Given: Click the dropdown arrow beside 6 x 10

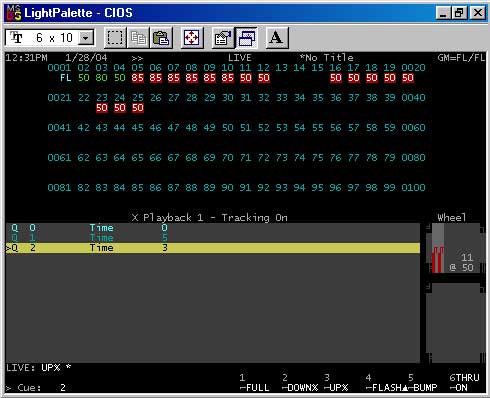Looking at the screenshot, I should click(86, 38).
